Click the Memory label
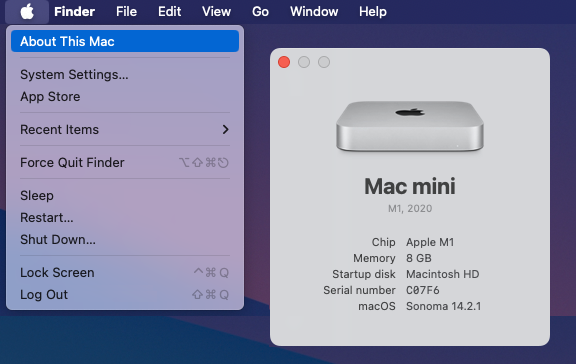The image size is (576, 364). tap(374, 258)
